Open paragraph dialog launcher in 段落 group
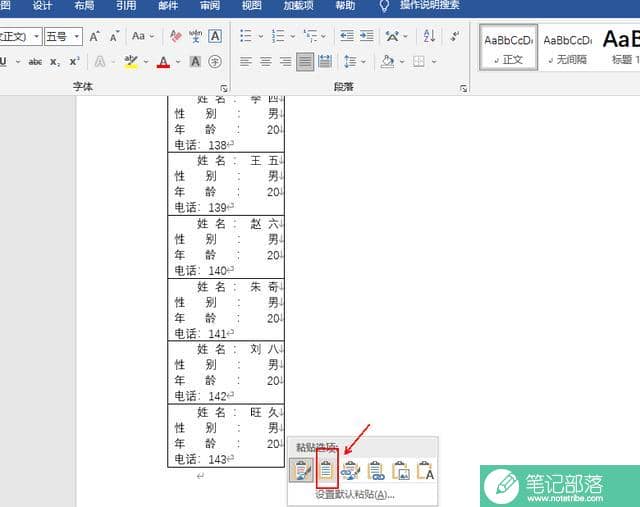This screenshot has width=640, height=507. coord(463,88)
